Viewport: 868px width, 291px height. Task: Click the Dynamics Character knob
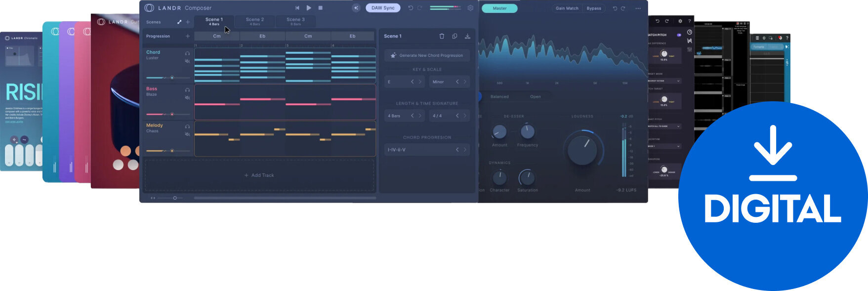coord(499,177)
